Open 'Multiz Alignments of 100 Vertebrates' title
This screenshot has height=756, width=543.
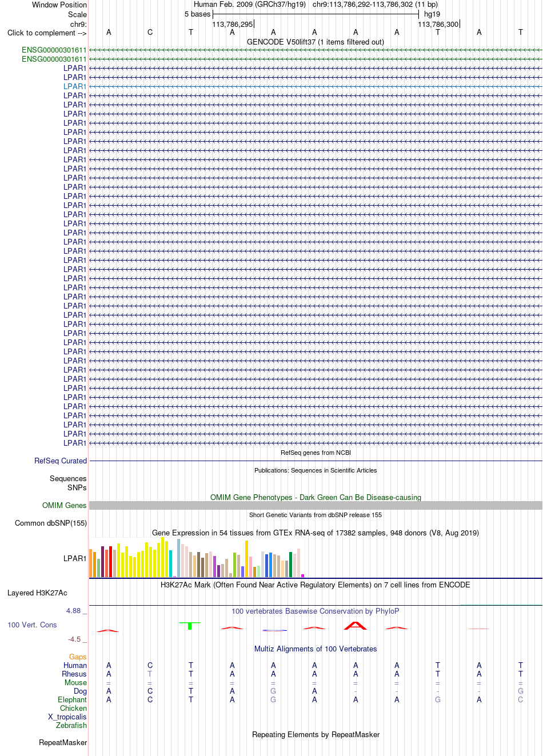click(316, 649)
